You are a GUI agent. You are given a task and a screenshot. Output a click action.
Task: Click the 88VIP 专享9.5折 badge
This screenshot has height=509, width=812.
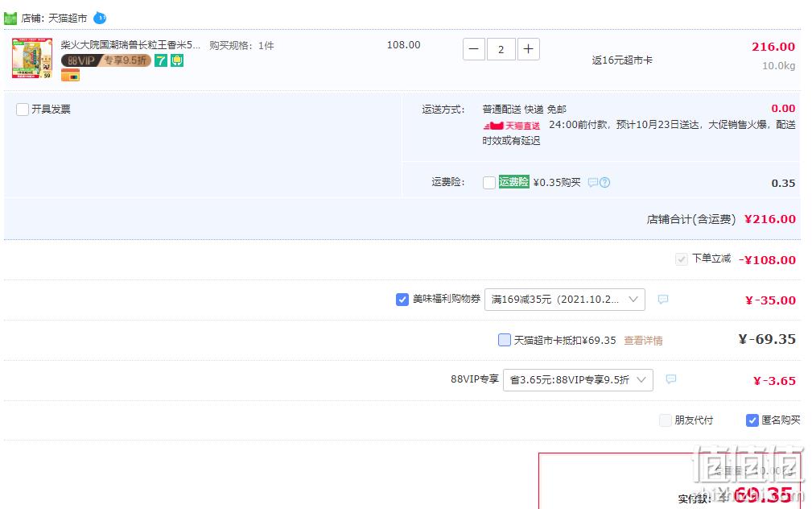coord(106,60)
